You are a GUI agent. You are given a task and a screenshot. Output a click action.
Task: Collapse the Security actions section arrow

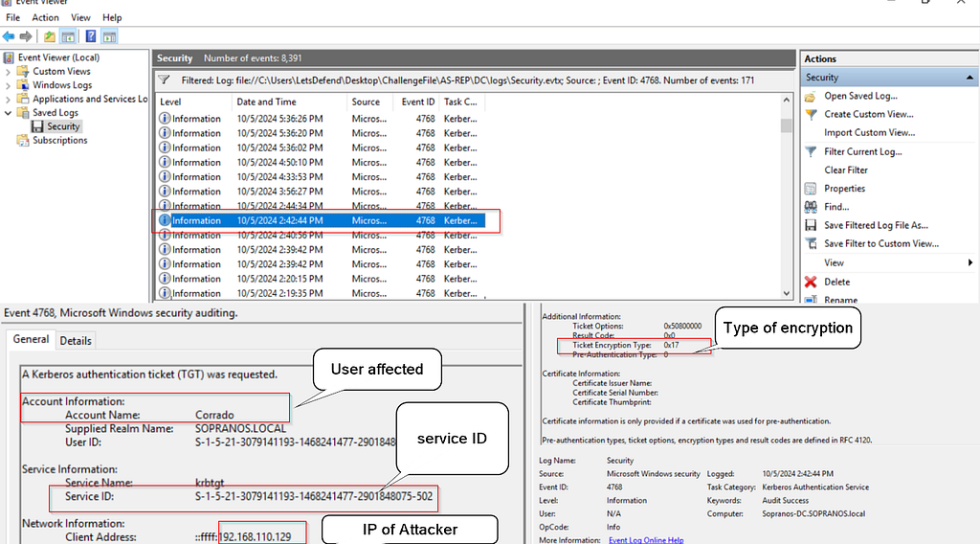coord(969,78)
